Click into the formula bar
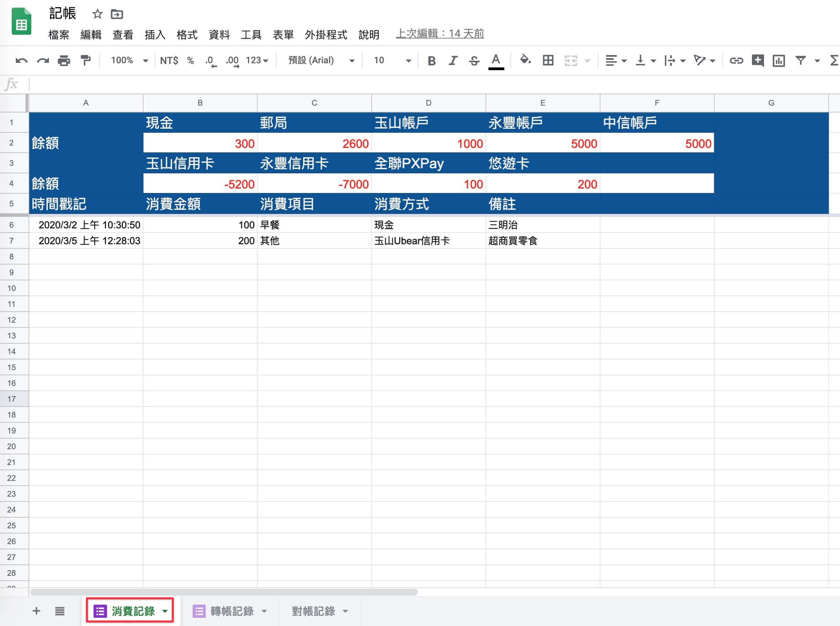 point(434,84)
